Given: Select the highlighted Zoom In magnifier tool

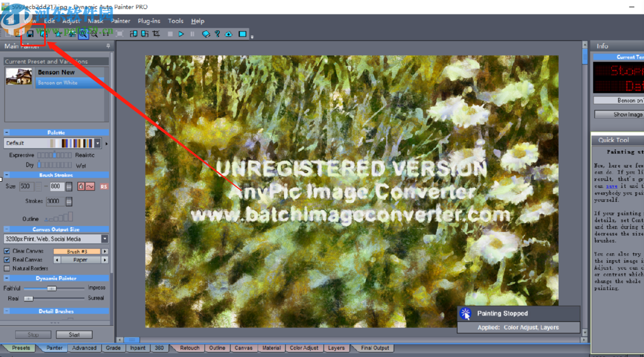Looking at the screenshot, I should click(83, 34).
